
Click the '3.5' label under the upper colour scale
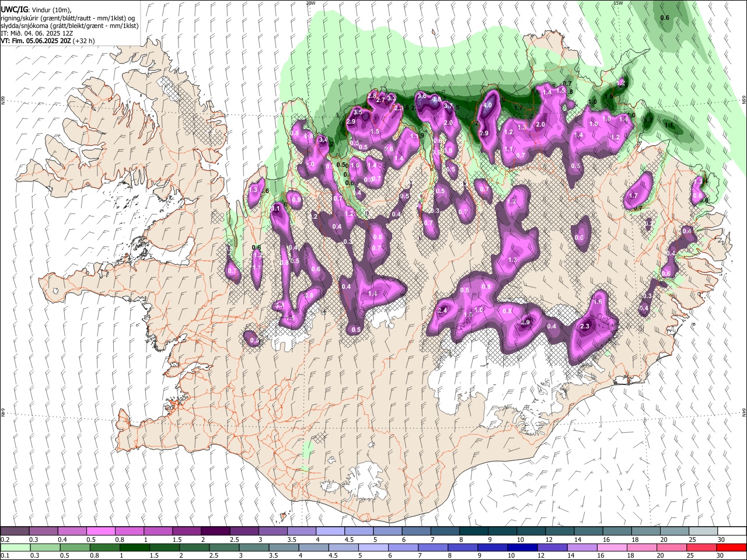click(292, 540)
